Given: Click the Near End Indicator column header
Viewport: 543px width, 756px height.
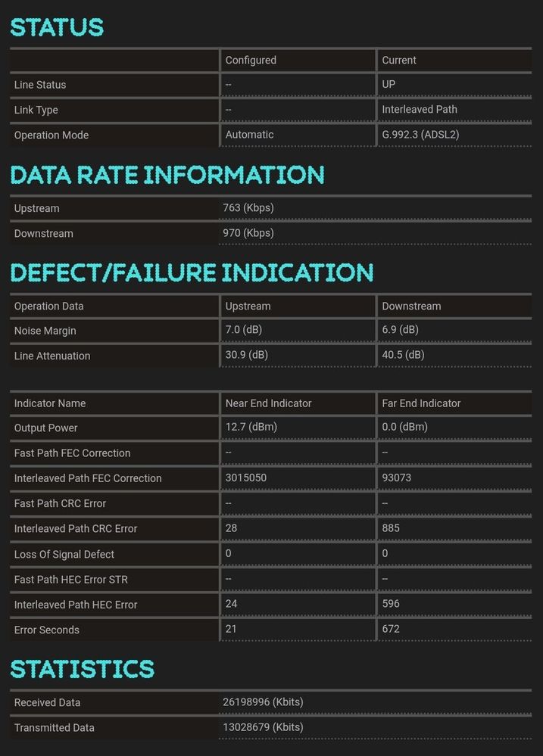Looking at the screenshot, I should 268,403.
